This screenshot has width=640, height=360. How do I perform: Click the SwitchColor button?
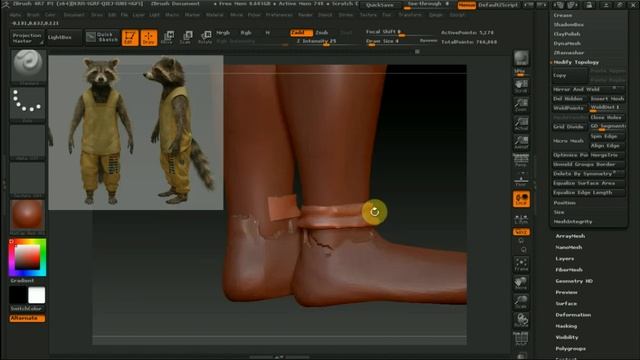click(27, 309)
